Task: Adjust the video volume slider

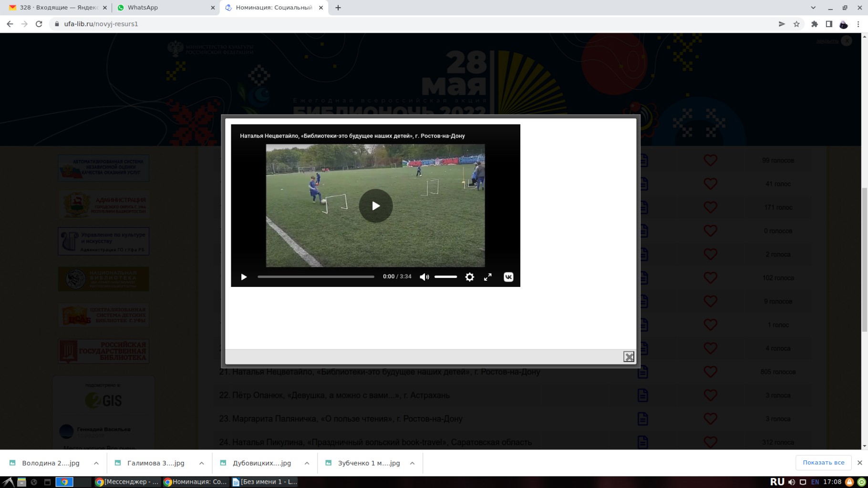Action: click(445, 277)
